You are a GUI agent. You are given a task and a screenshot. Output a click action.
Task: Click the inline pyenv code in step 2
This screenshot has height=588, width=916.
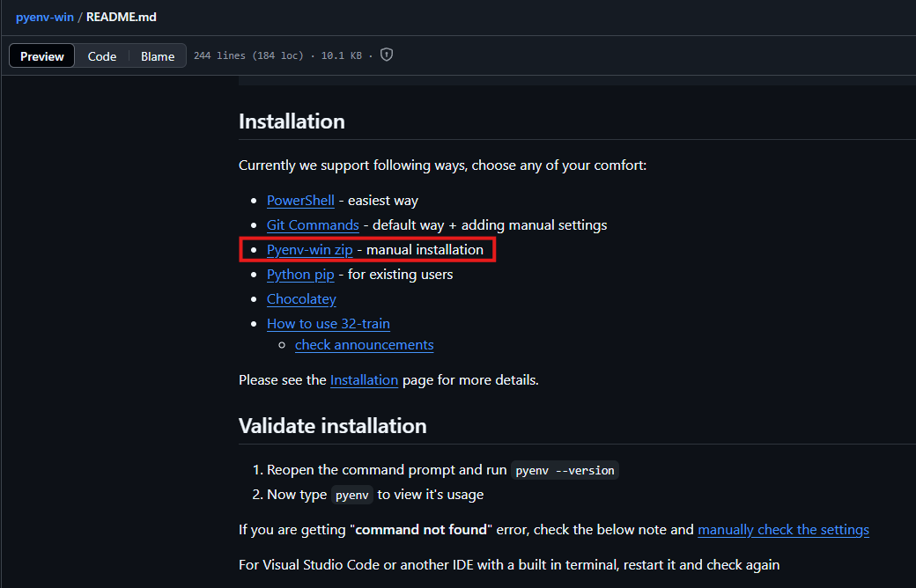point(352,495)
